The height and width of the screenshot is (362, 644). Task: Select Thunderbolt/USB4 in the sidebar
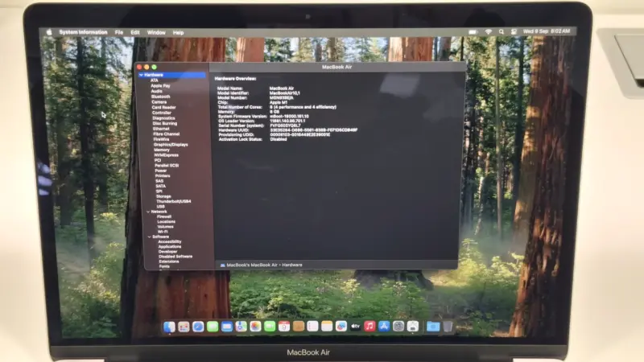[x=173, y=201]
